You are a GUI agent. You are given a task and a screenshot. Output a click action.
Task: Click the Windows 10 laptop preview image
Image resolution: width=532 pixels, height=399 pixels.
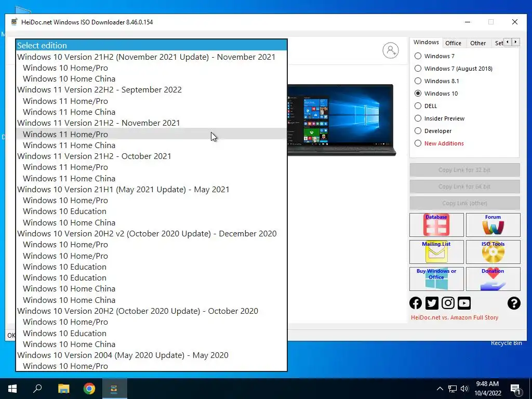(342, 120)
